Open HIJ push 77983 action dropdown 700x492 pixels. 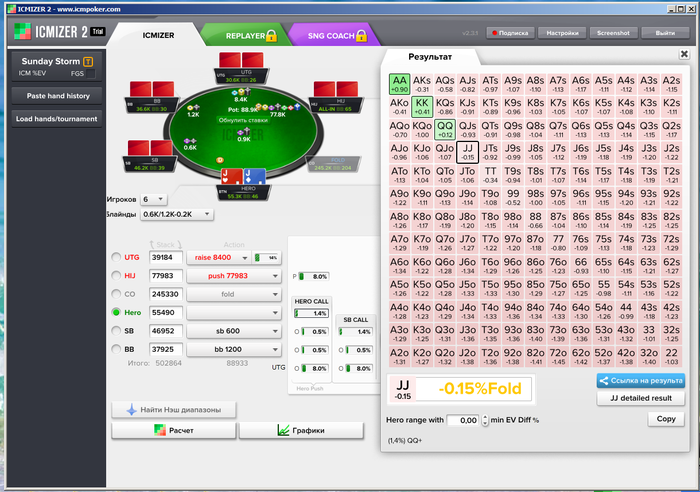(x=233, y=276)
